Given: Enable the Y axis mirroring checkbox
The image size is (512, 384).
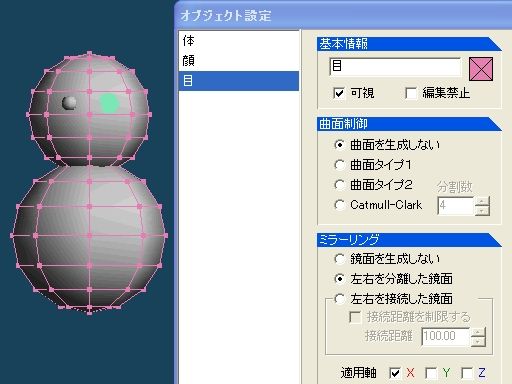Looking at the screenshot, I should [x=431, y=373].
